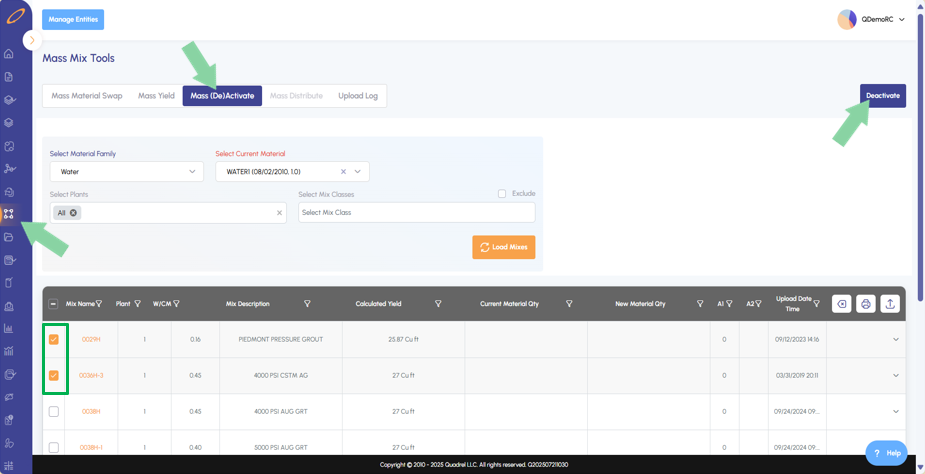Image resolution: width=925 pixels, height=474 pixels.
Task: Enable the Exclude checkbox for mix classes
Action: pyautogui.click(x=502, y=194)
